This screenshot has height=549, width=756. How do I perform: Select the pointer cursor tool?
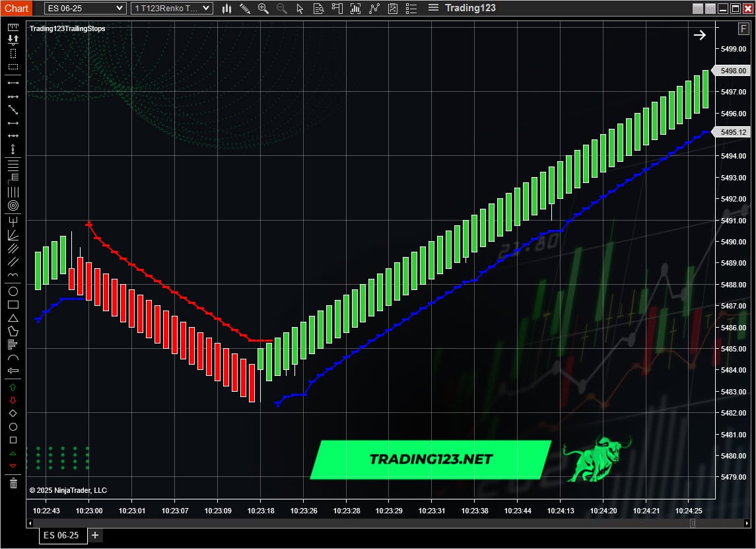(299, 9)
